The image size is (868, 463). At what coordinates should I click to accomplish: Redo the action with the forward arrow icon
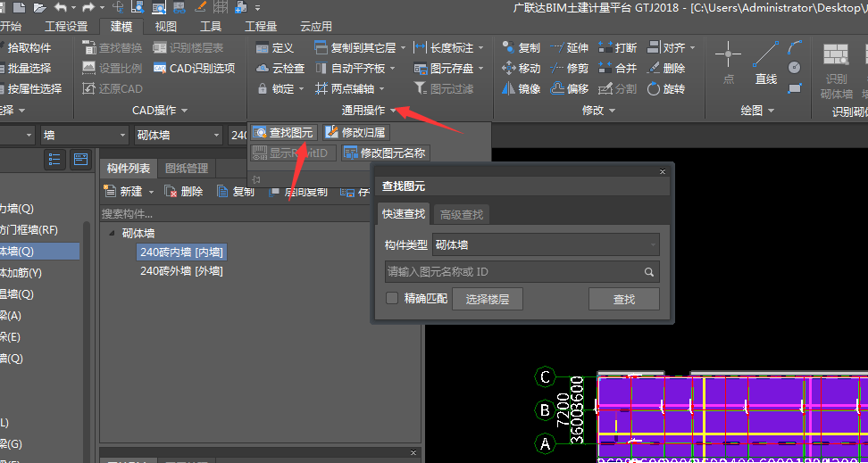88,8
